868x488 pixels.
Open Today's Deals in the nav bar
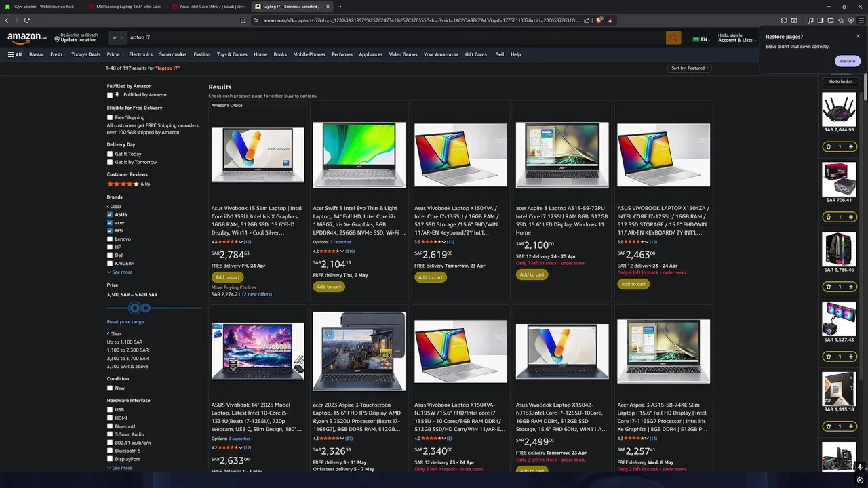pyautogui.click(x=85, y=54)
